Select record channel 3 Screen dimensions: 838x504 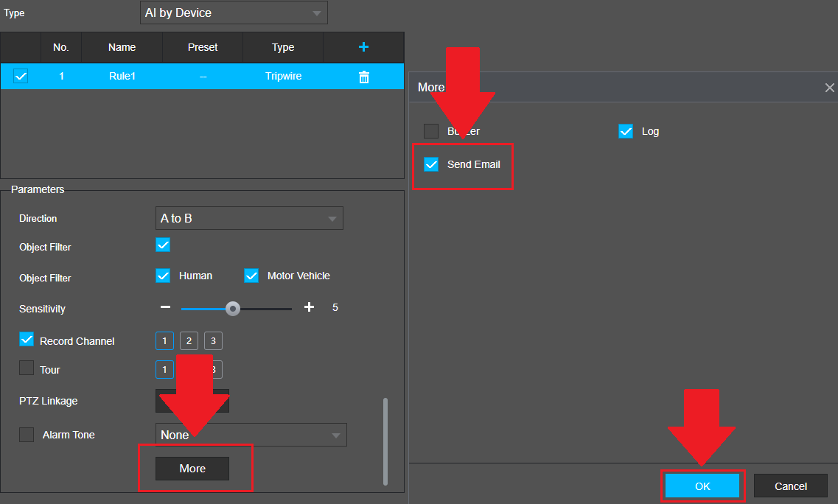pyautogui.click(x=213, y=341)
